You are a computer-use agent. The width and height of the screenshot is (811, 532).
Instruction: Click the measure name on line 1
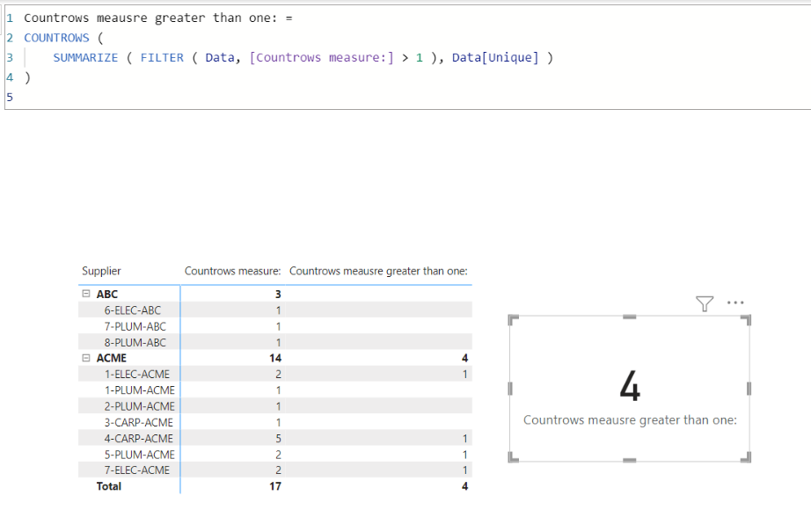(150, 18)
